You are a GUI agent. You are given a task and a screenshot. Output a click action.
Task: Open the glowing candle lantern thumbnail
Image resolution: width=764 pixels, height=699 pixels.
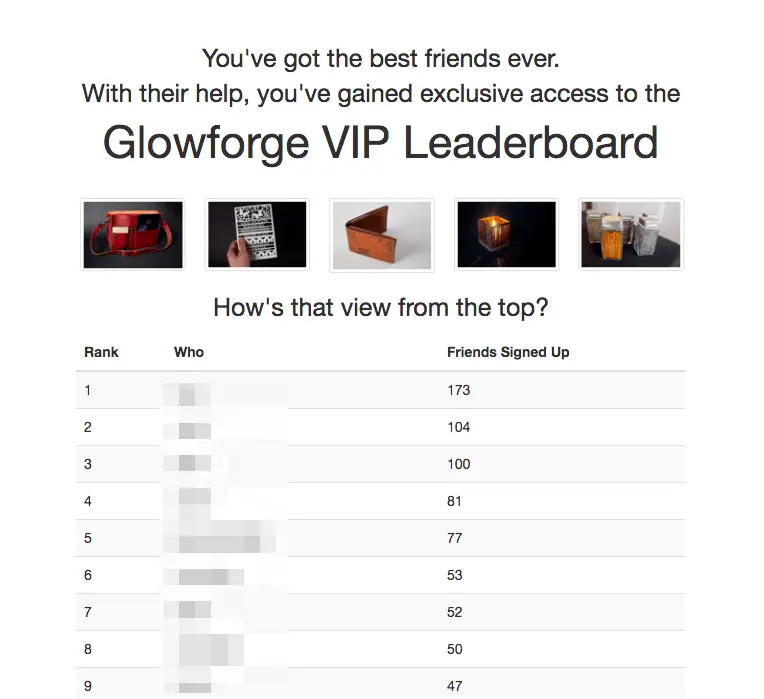[x=506, y=235]
